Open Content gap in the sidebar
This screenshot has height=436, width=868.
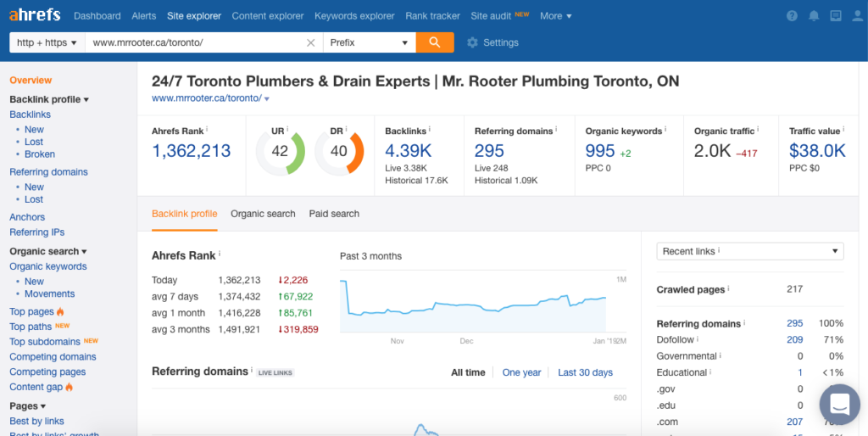click(x=36, y=388)
